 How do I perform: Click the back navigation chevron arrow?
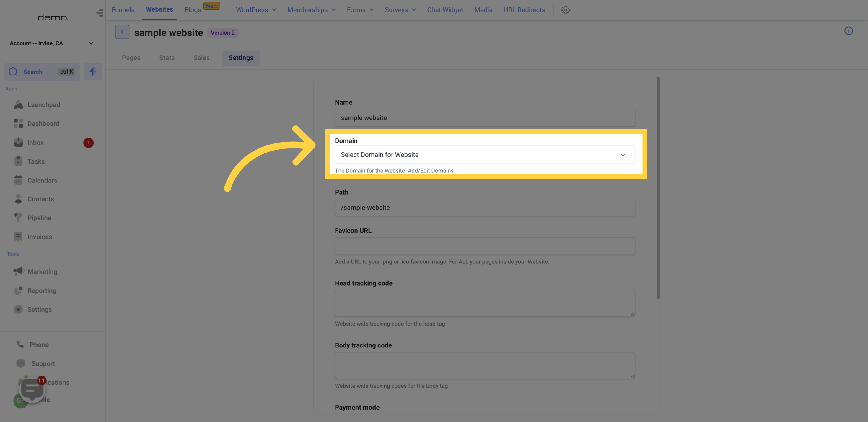[x=122, y=32]
